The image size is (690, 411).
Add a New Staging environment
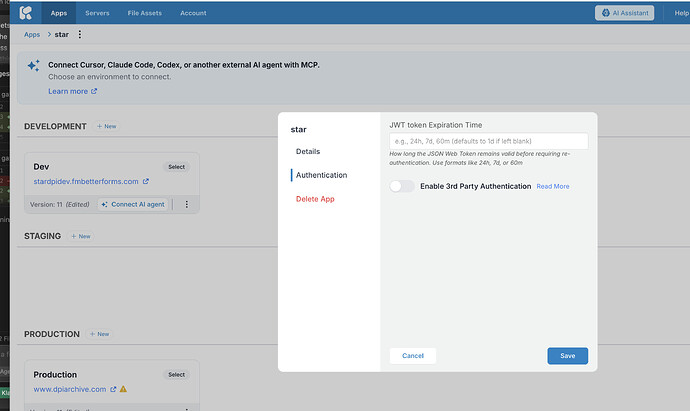point(81,236)
